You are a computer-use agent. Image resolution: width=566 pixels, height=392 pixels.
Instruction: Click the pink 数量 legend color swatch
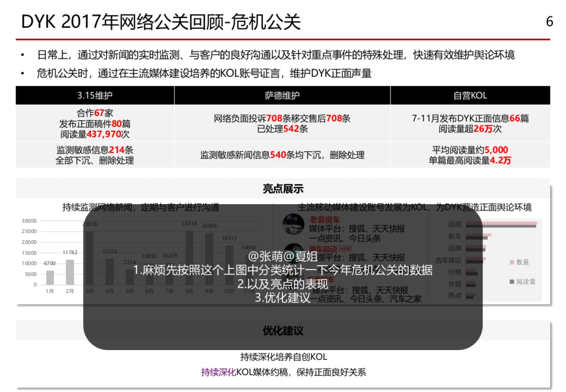512,262
